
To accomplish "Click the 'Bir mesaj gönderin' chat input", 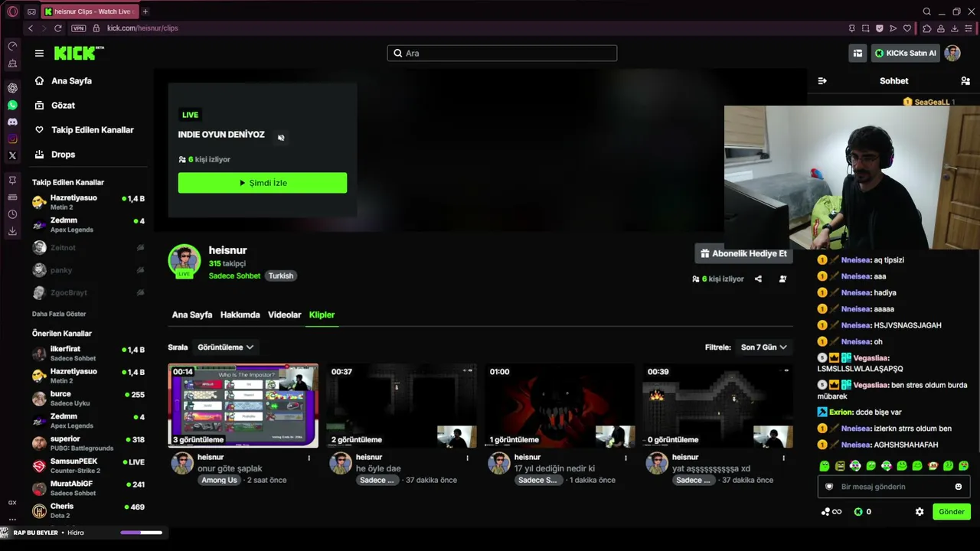I will (x=893, y=487).
